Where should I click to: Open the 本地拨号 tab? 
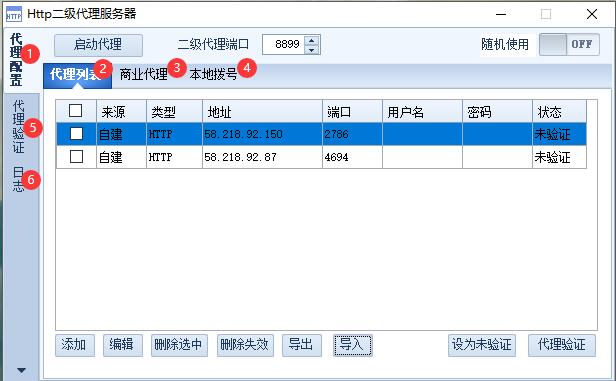[x=213, y=74]
